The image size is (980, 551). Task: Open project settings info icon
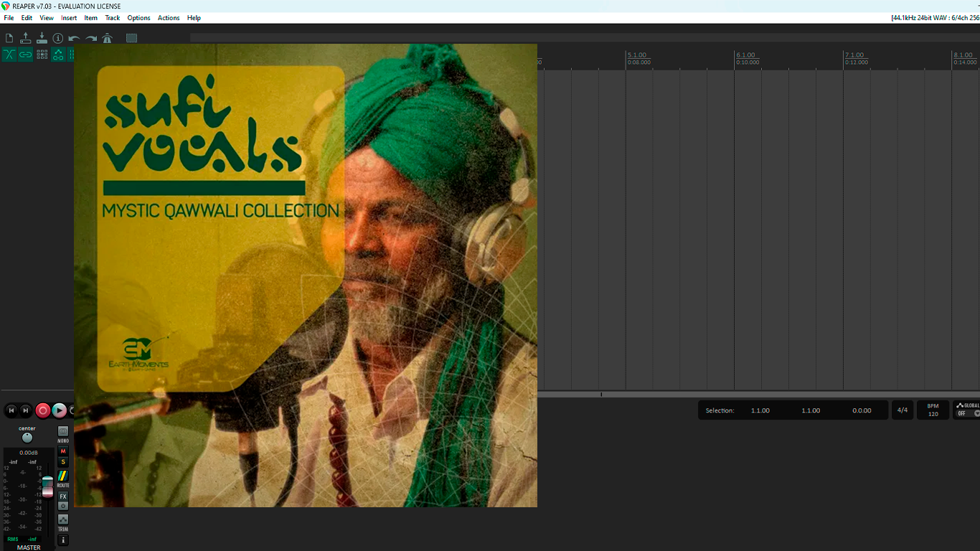point(58,38)
